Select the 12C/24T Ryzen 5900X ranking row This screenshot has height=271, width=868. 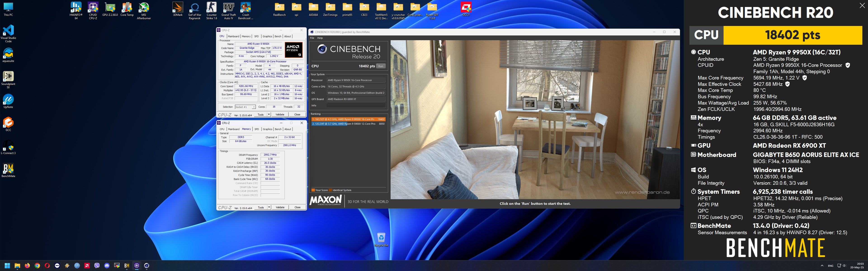pyautogui.click(x=348, y=124)
